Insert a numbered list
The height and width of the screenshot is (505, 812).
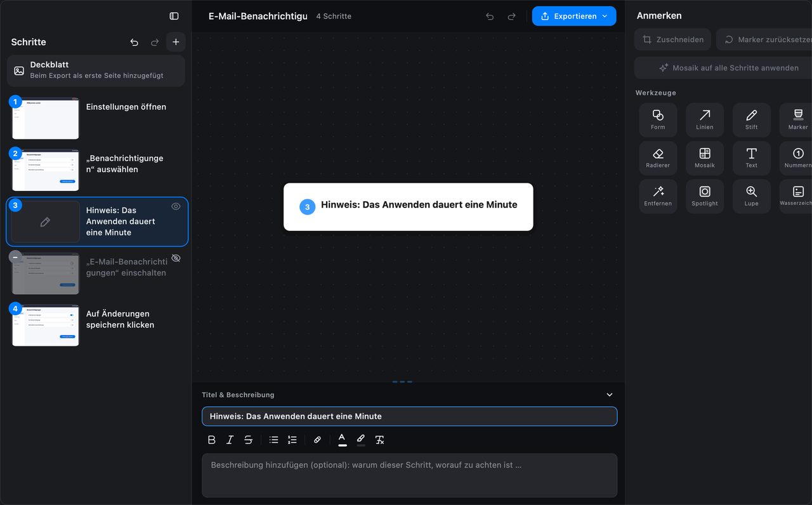coord(292,440)
